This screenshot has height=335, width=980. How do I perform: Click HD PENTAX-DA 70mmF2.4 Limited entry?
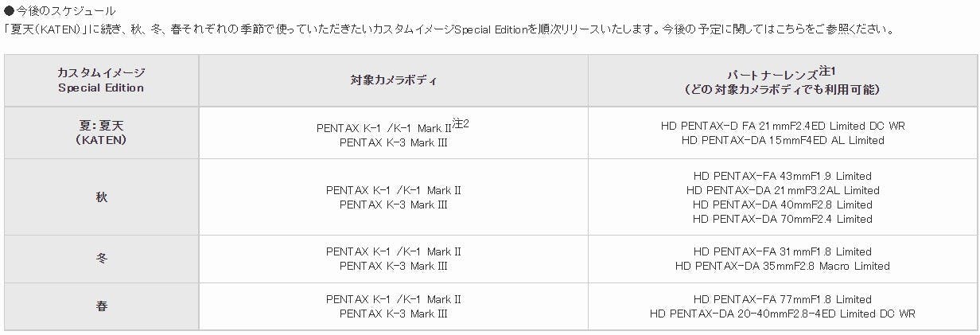pos(783,219)
